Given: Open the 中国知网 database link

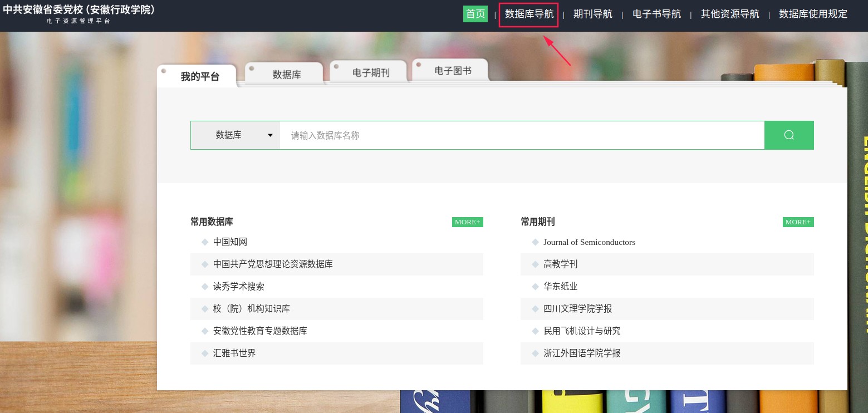Looking at the screenshot, I should coord(230,242).
